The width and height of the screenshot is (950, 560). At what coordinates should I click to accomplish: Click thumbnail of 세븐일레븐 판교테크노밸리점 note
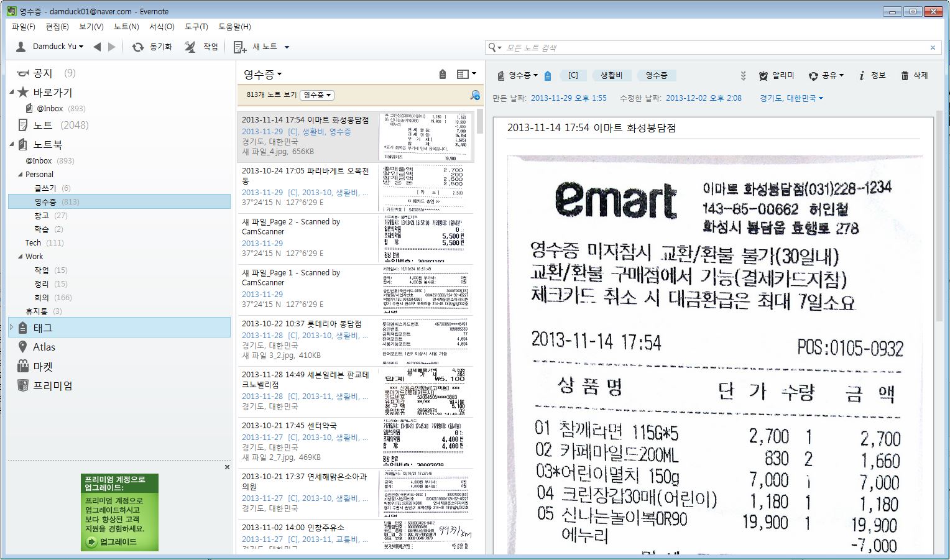click(425, 392)
